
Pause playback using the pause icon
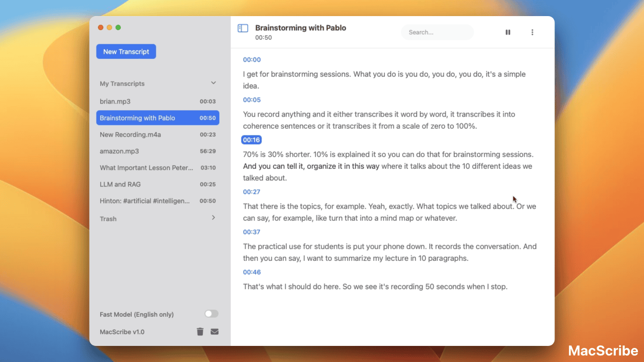click(508, 32)
